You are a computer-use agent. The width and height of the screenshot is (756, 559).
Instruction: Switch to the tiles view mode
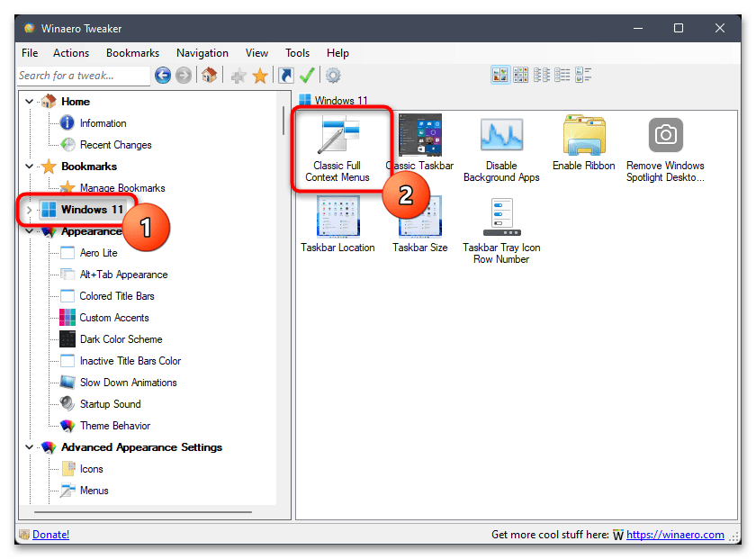coord(583,76)
